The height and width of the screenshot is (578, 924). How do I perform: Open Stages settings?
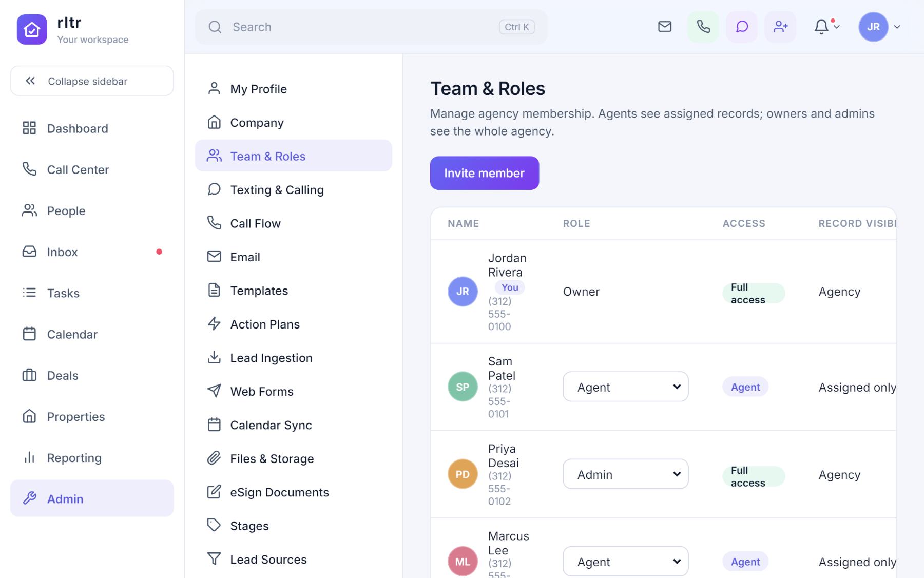click(x=294, y=526)
